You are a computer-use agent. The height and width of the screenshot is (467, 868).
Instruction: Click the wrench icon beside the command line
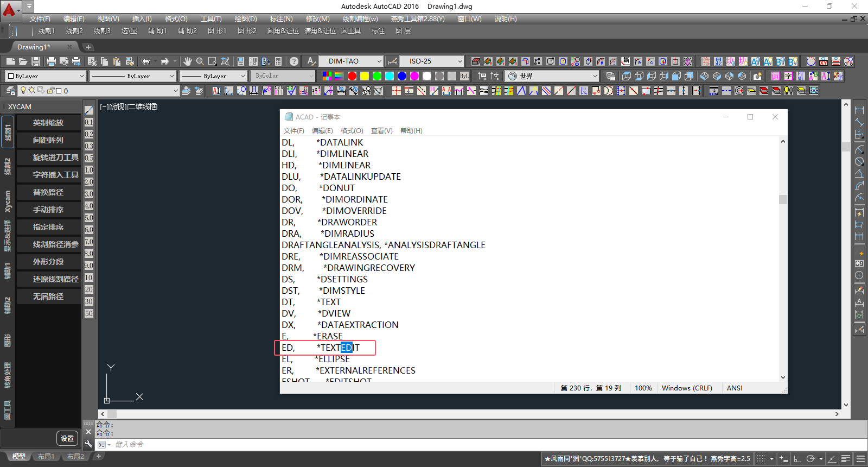(89, 444)
